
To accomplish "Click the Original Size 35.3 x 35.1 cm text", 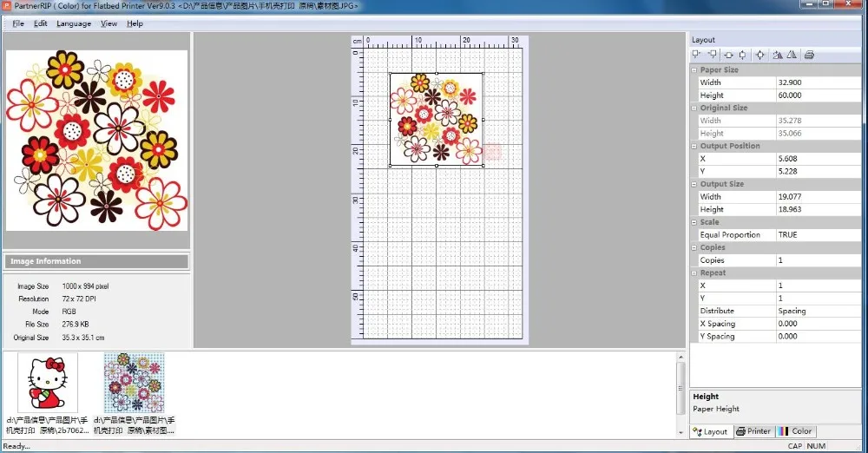I will coord(83,338).
